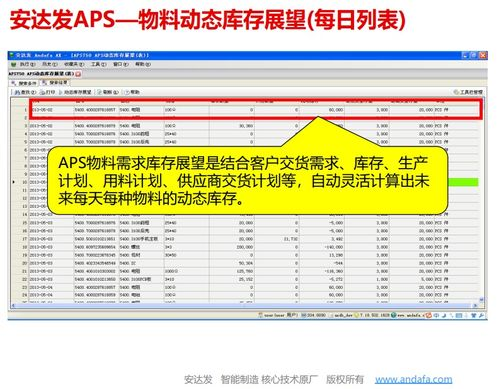The width and height of the screenshot is (499, 389).
Task: Click the 刷新 refresh toolbar button
Action: point(107,92)
